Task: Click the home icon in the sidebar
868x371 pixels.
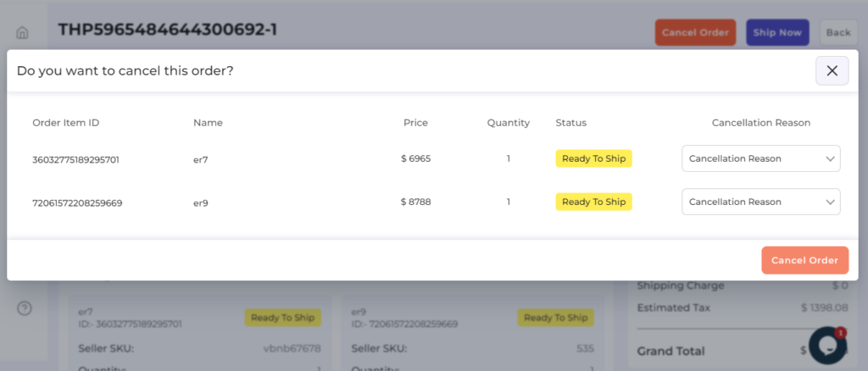Action: (23, 33)
